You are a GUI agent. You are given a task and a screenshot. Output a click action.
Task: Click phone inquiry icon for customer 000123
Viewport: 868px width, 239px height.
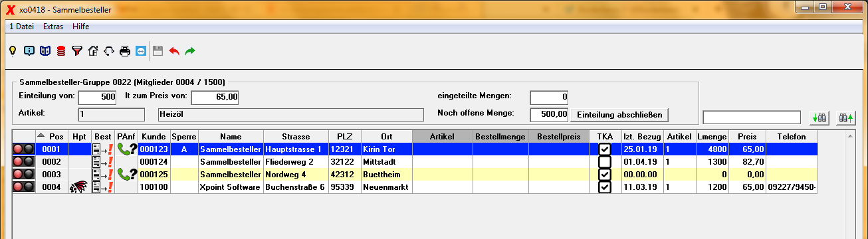click(126, 149)
